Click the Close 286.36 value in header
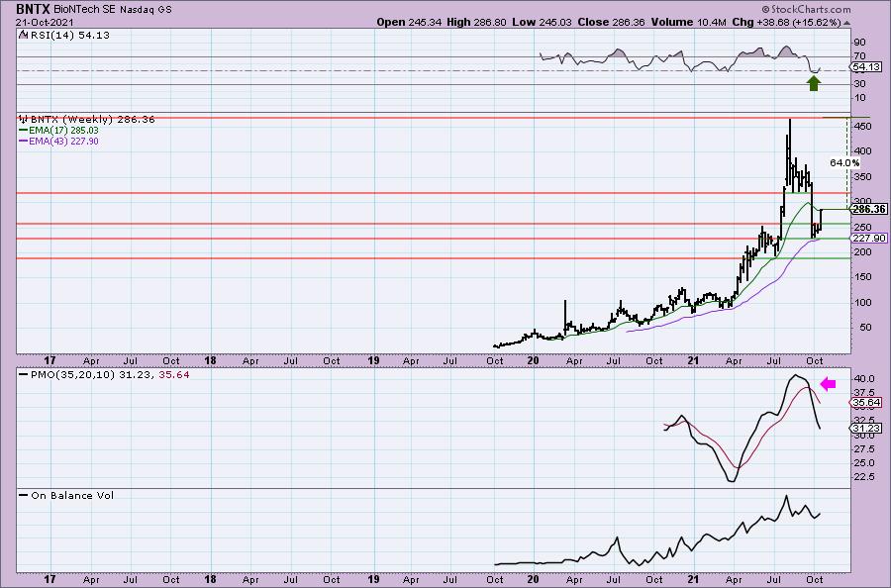Screen dimensions: 891x588 [x=612, y=22]
